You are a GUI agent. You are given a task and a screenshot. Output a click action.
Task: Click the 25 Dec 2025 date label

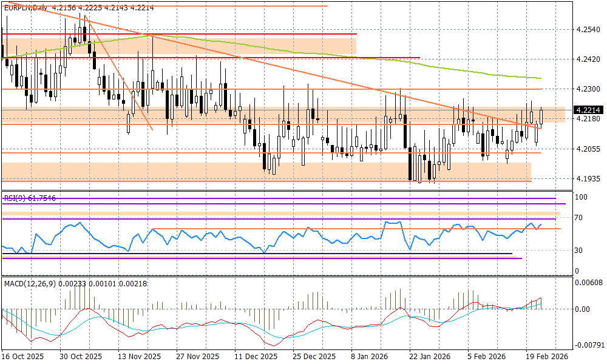[x=314, y=357]
